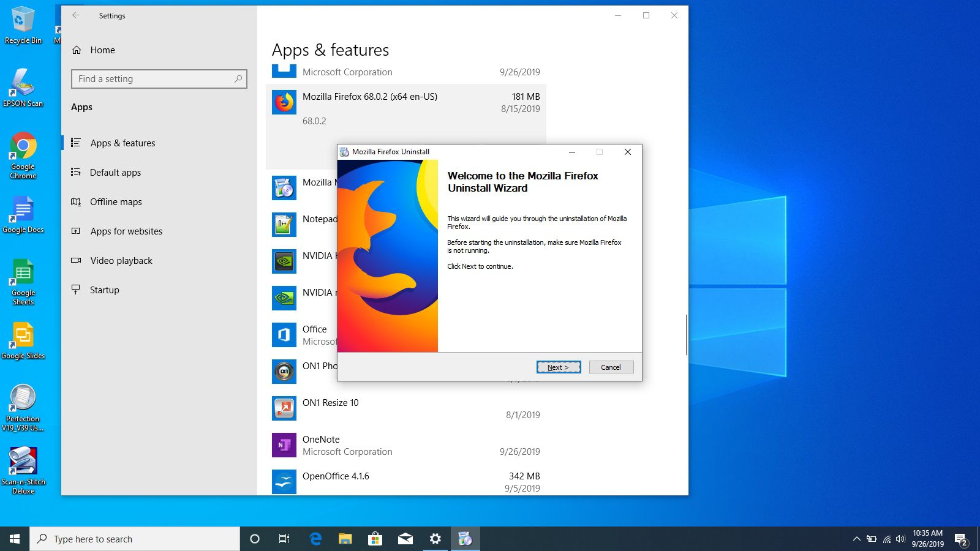Open the Action Center notifications
Screen dimensions: 980x551
pos(961,539)
